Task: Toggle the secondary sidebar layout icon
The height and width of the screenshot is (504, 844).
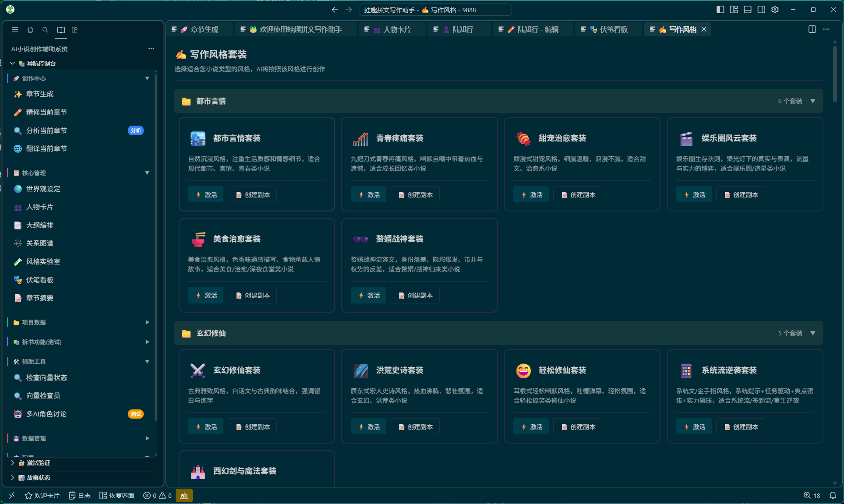Action: (761, 10)
